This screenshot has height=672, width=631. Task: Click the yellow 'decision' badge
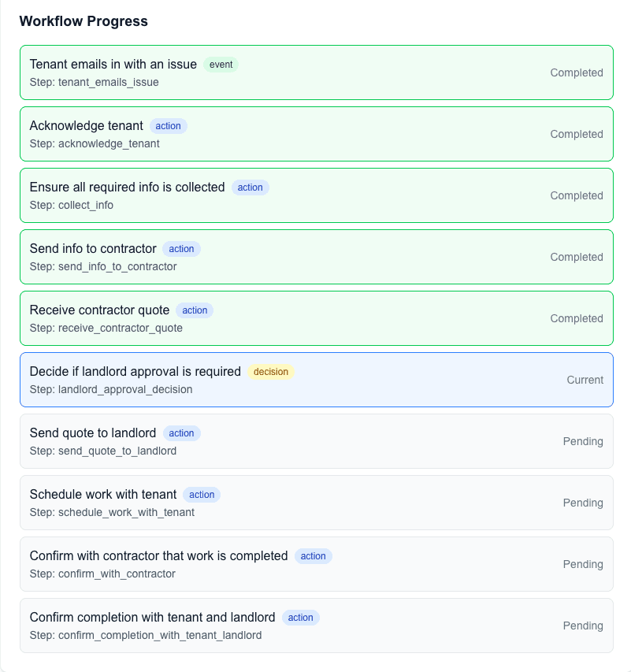[x=271, y=372]
